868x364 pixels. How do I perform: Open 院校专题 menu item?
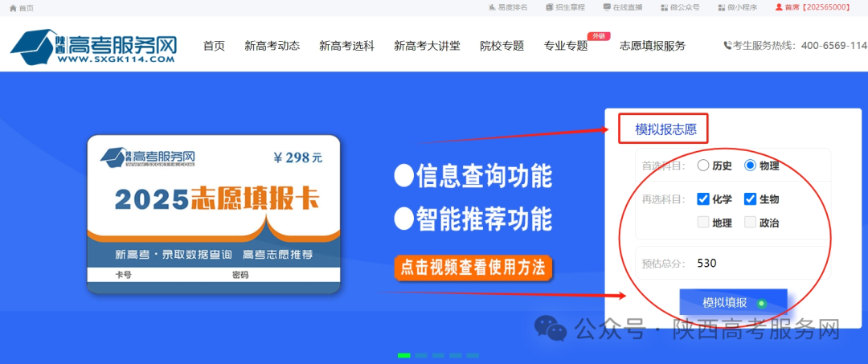[502, 46]
